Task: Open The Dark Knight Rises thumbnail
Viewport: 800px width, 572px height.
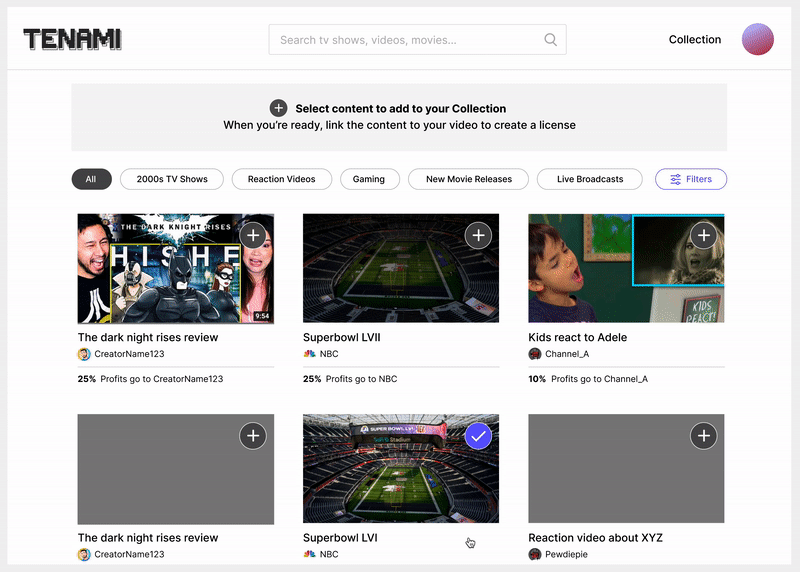Action: pyautogui.click(x=176, y=268)
